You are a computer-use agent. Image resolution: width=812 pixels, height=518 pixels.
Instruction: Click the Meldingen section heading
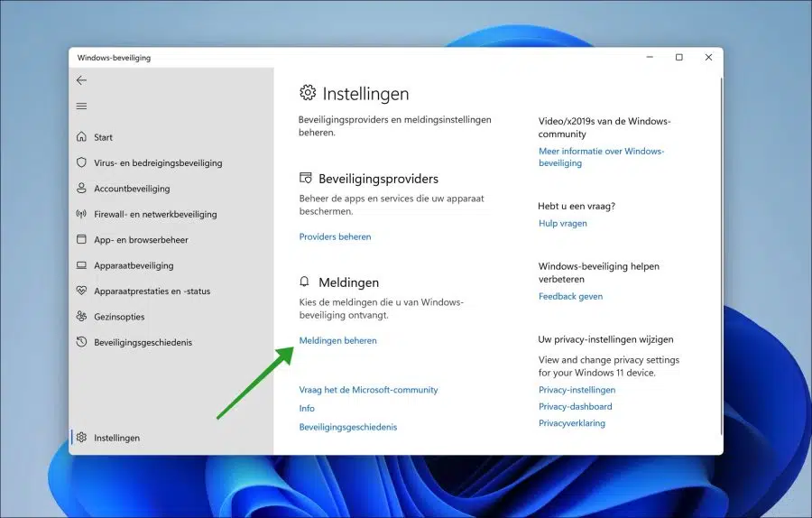point(348,282)
